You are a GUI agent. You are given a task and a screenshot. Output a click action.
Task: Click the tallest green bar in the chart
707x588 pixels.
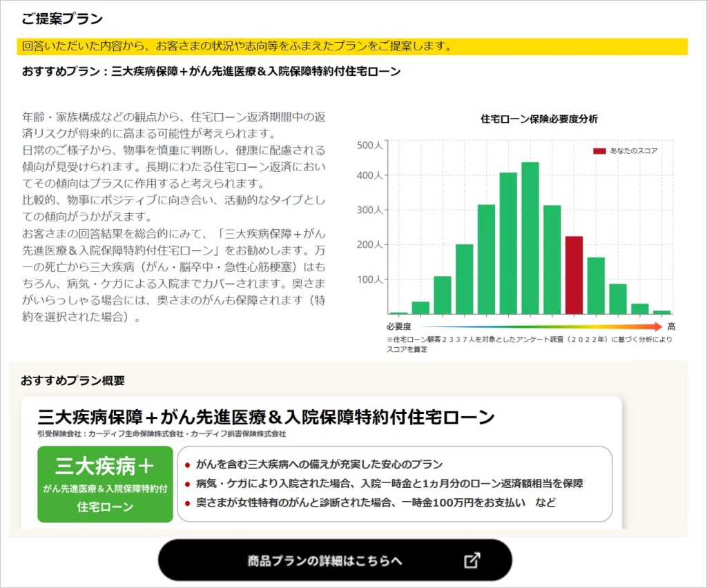coord(530,238)
